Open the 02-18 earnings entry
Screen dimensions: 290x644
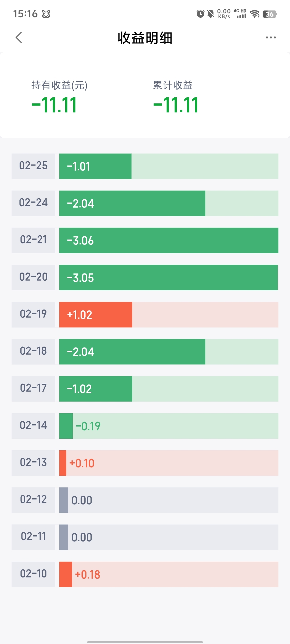click(x=145, y=352)
